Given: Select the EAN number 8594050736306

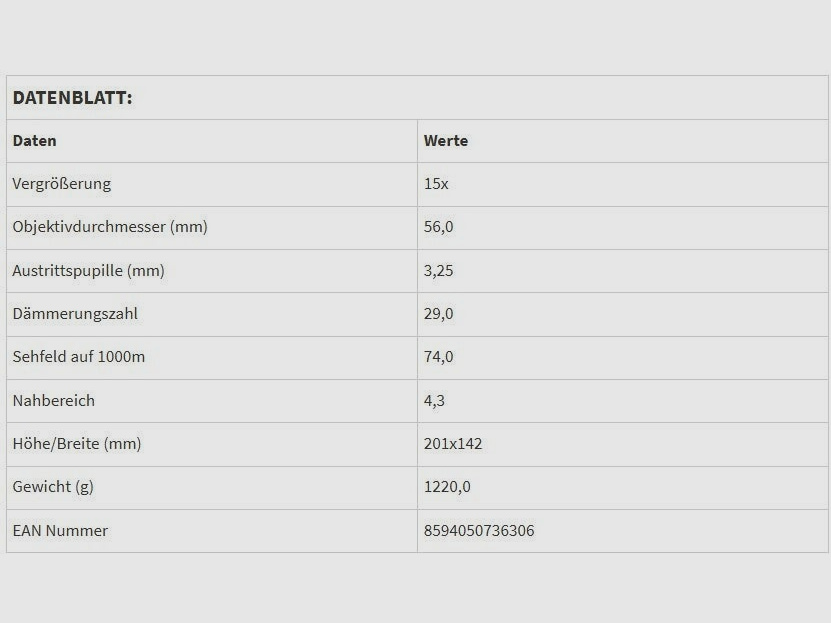Looking at the screenshot, I should pyautogui.click(x=479, y=531).
